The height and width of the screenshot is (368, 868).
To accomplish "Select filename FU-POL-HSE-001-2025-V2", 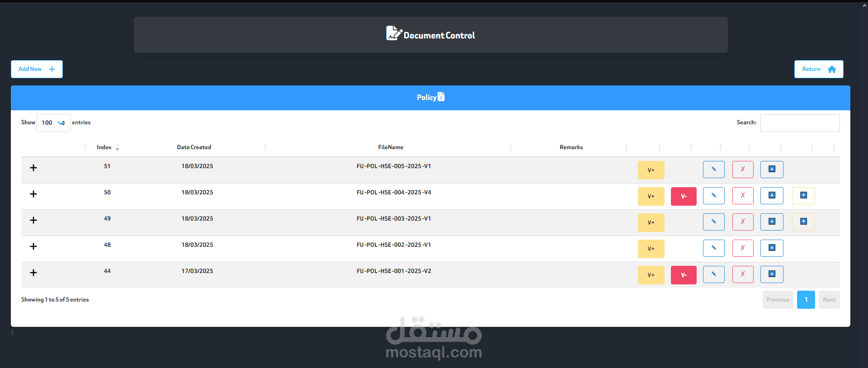I will click(394, 271).
